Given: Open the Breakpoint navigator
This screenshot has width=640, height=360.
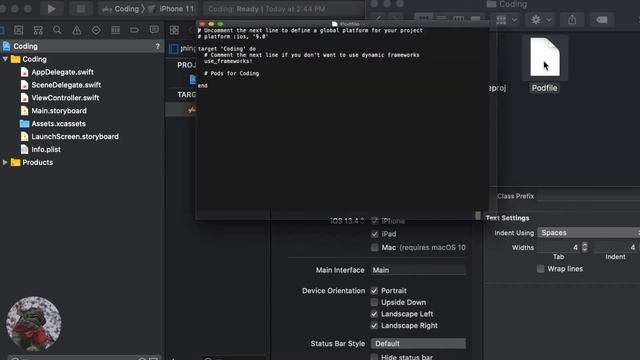Looking at the screenshot, I should coord(135,30).
